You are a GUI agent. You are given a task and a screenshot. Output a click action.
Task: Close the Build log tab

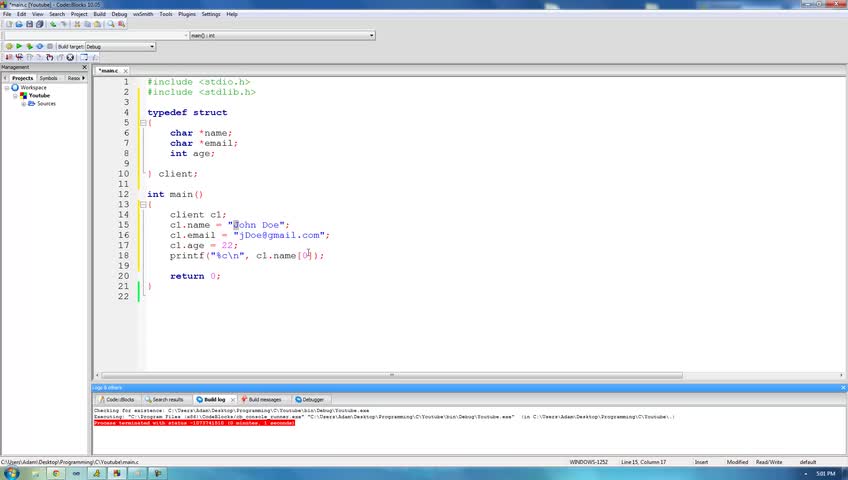point(233,399)
